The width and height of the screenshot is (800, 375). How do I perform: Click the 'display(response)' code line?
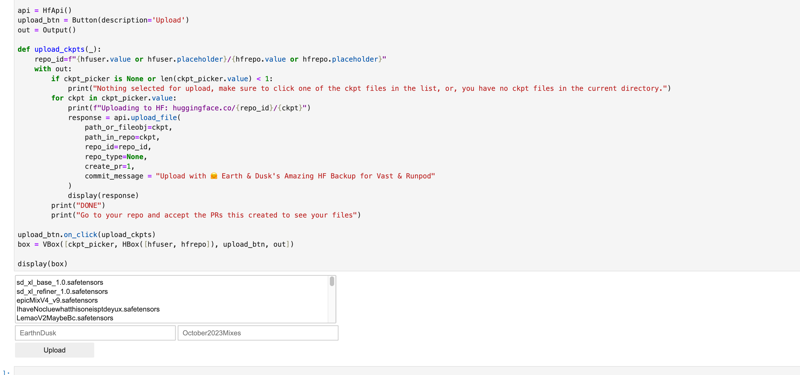[x=104, y=195]
